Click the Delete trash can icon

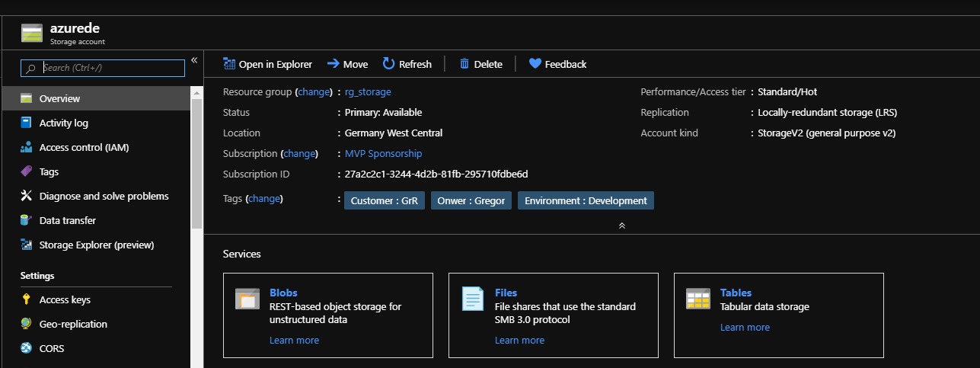pos(464,64)
